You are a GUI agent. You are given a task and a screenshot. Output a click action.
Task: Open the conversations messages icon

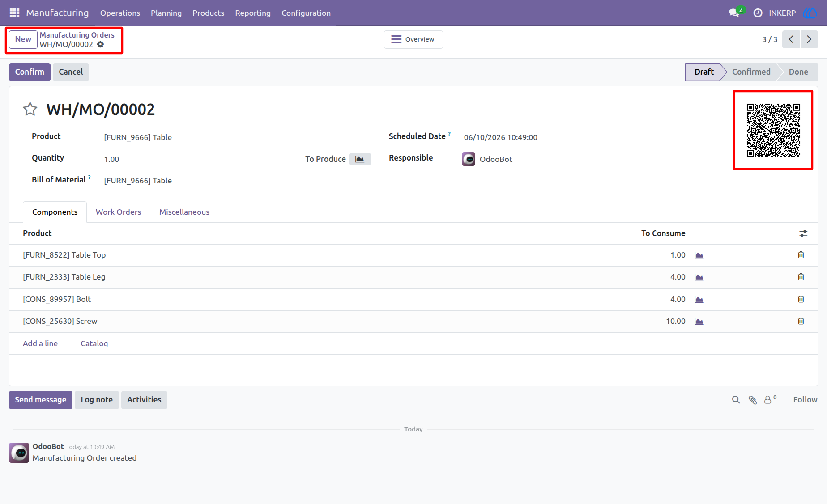pos(734,13)
